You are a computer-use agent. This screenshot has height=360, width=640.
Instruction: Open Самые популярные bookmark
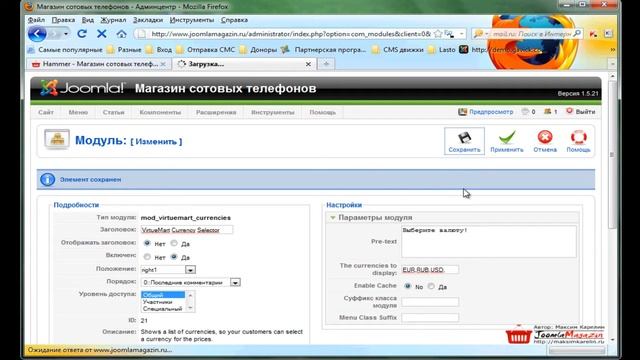(65, 49)
